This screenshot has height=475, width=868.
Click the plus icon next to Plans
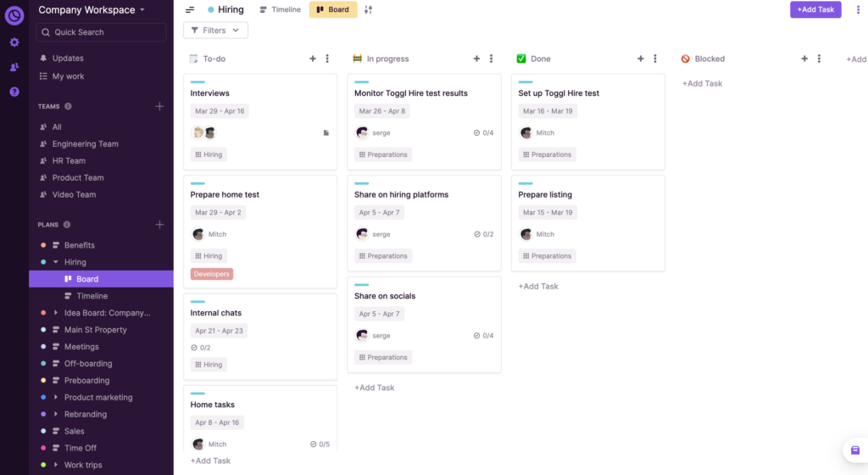pos(159,225)
